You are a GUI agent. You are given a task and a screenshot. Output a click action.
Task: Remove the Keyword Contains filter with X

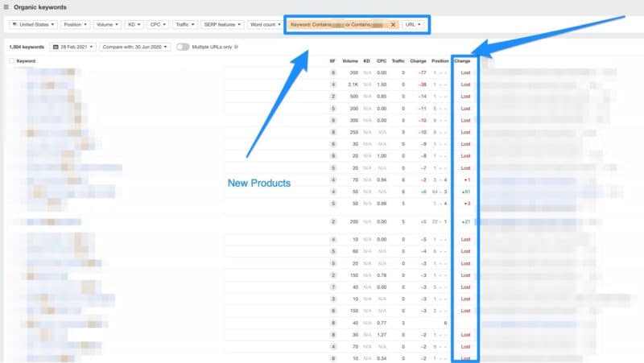tap(393, 25)
